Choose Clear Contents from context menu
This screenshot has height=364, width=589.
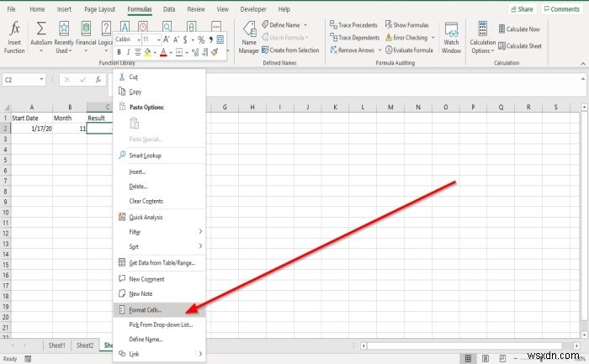point(159,201)
